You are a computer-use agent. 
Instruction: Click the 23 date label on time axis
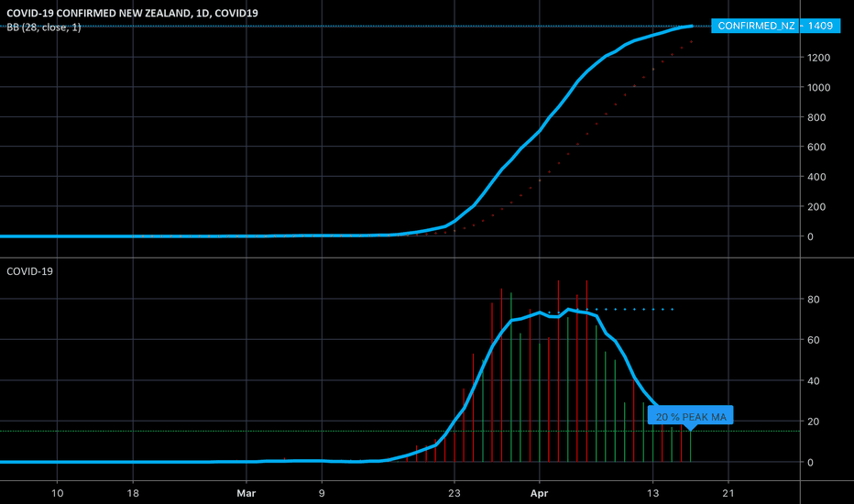[454, 494]
